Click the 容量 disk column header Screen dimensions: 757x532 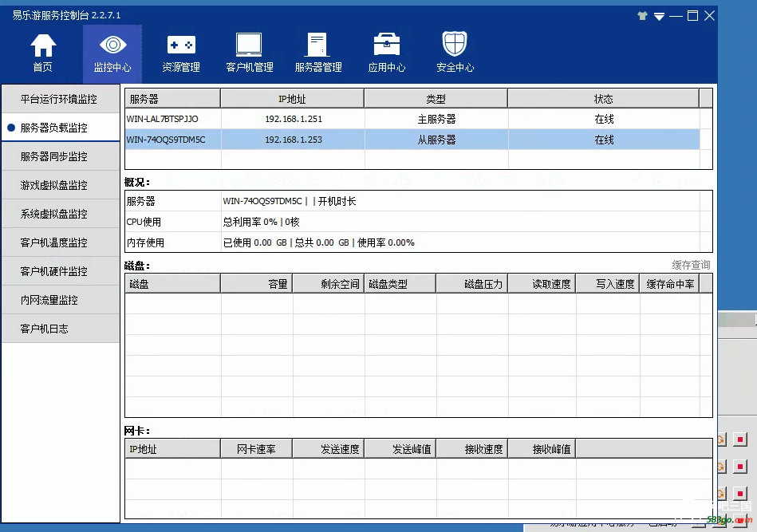[256, 284]
